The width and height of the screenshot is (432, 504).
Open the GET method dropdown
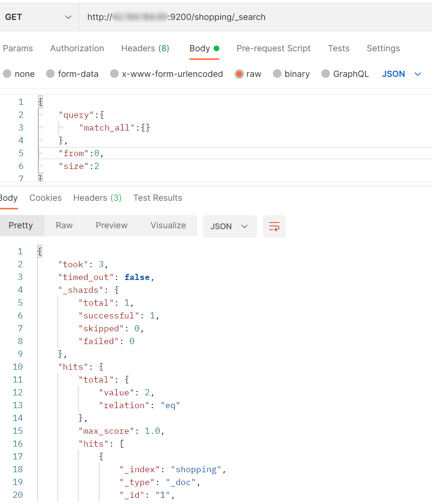38,17
